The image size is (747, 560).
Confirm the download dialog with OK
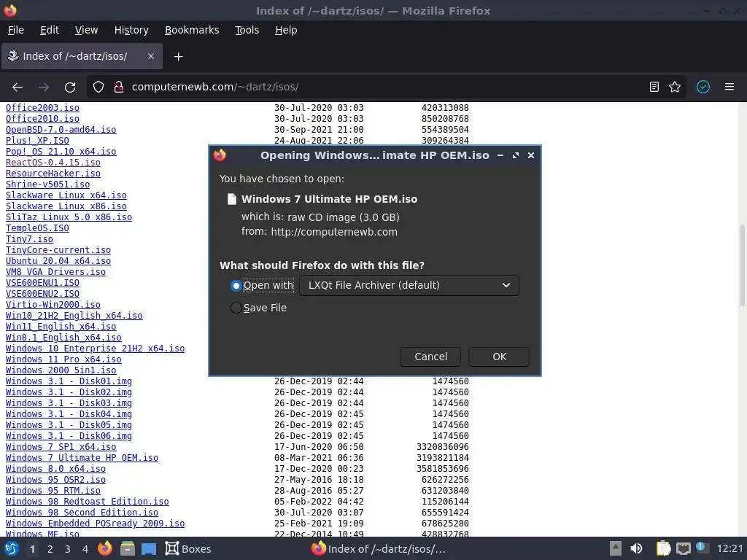pos(499,357)
